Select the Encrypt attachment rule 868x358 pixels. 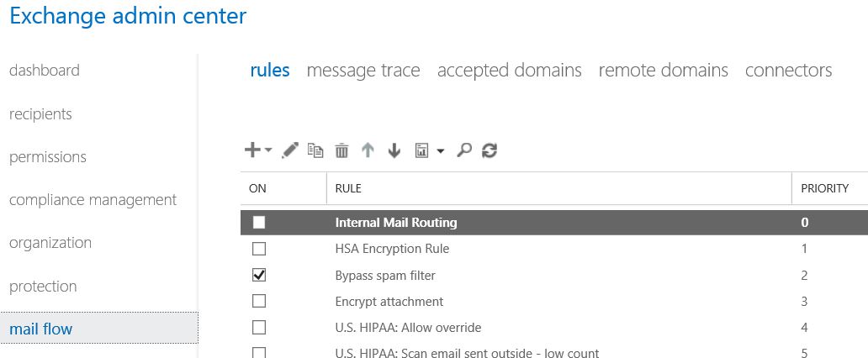[554, 302]
